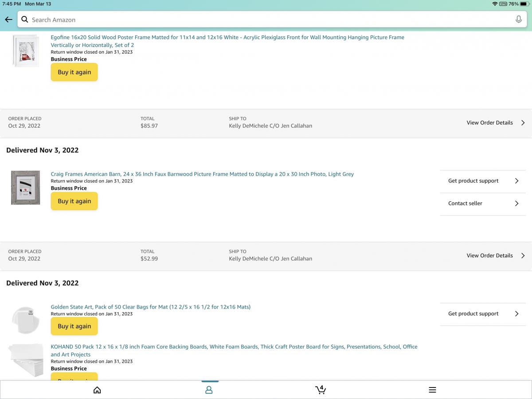
Task: Tap the ship-to name in the $85.97 order
Action: 270,126
